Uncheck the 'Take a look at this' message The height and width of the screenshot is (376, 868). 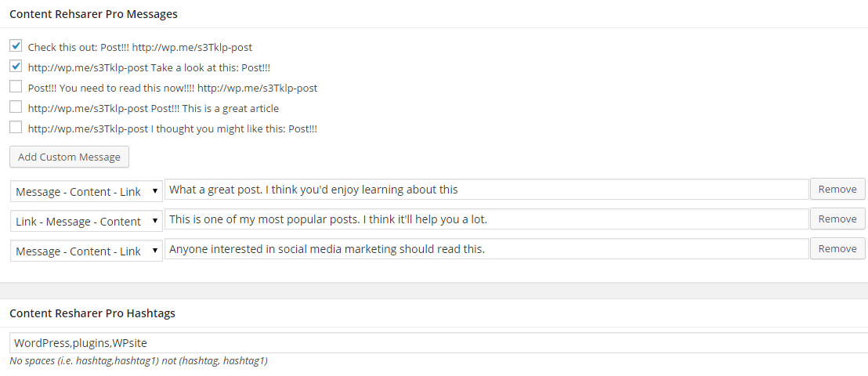click(x=16, y=67)
